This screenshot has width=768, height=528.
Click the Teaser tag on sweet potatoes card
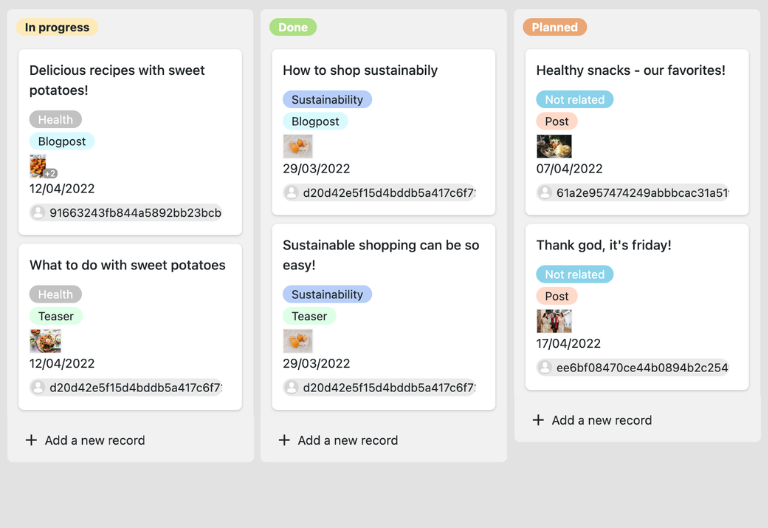click(x=56, y=316)
